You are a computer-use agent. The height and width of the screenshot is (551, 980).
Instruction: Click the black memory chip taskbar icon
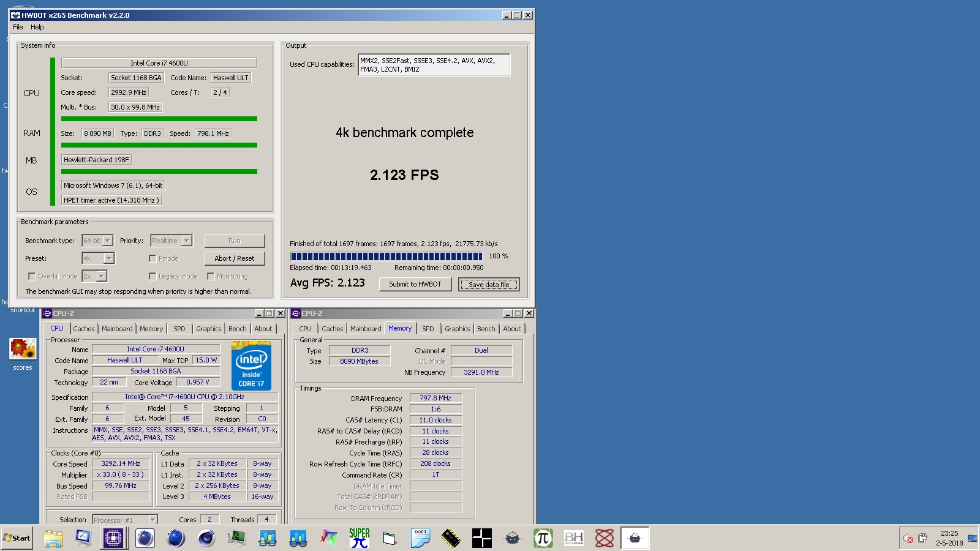(451, 538)
